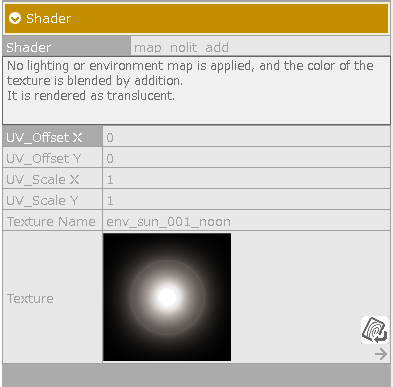Select the Texture Name label
Screen dimensions: 393x387
(52, 221)
